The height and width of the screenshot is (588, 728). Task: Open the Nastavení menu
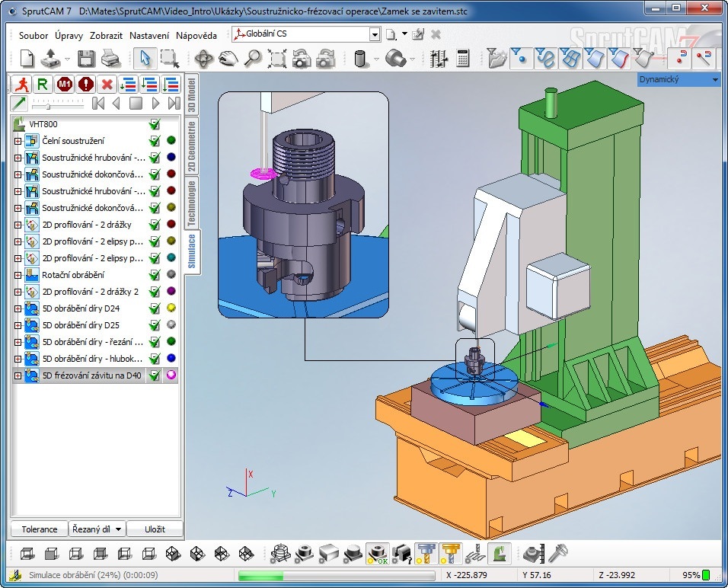(x=149, y=35)
